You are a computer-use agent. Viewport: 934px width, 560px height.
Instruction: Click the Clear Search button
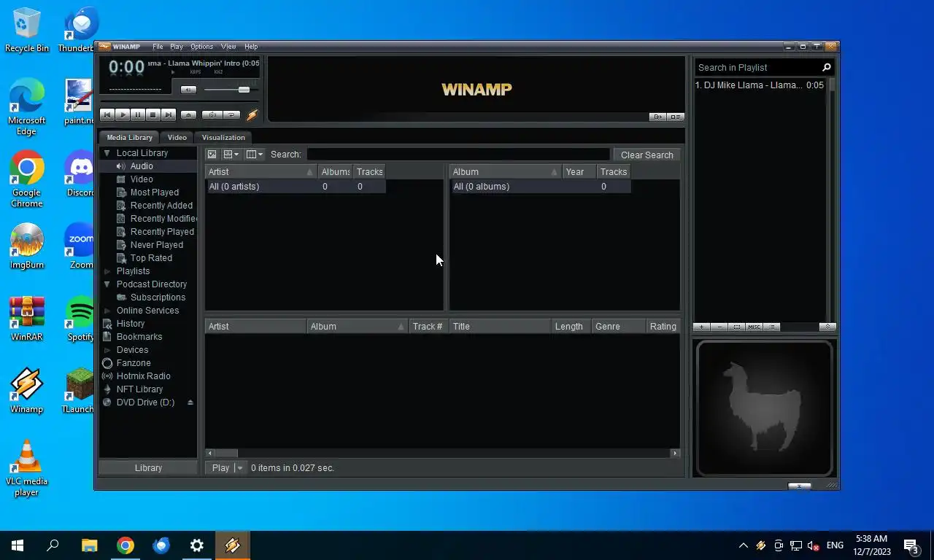pyautogui.click(x=647, y=155)
